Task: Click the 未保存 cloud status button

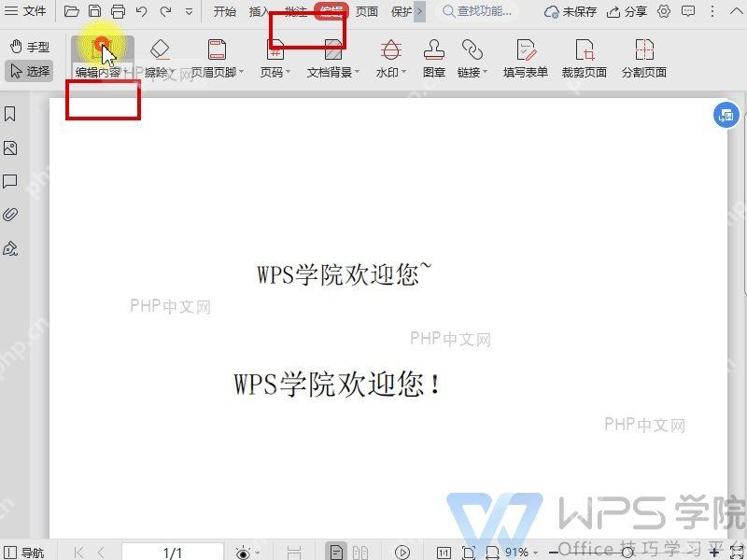Action: click(571, 11)
